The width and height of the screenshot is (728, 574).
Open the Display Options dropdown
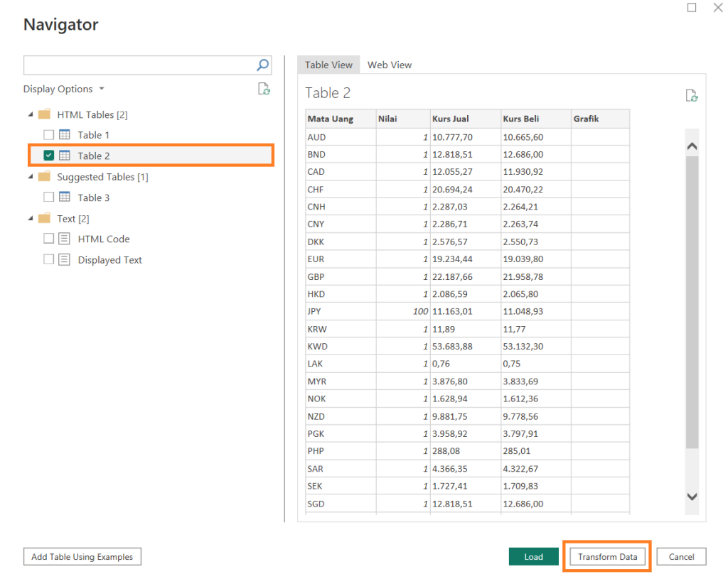(64, 89)
